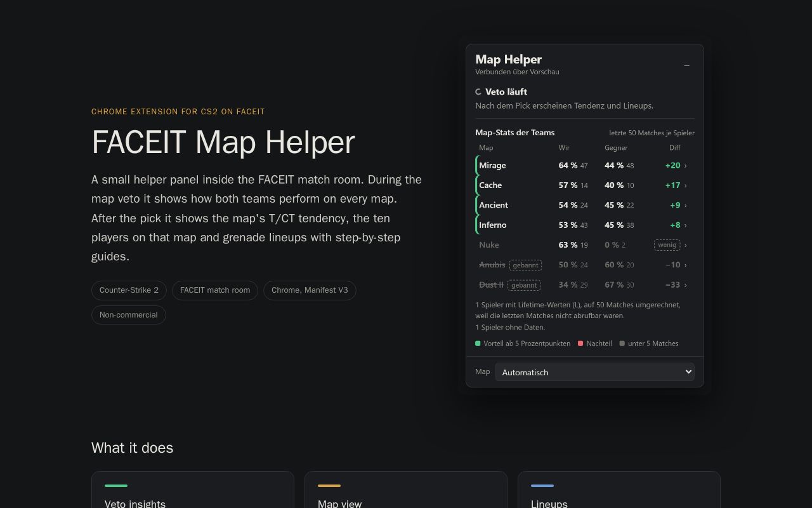
Task: Click the −10 diff value for Anubis
Action: coord(672,265)
